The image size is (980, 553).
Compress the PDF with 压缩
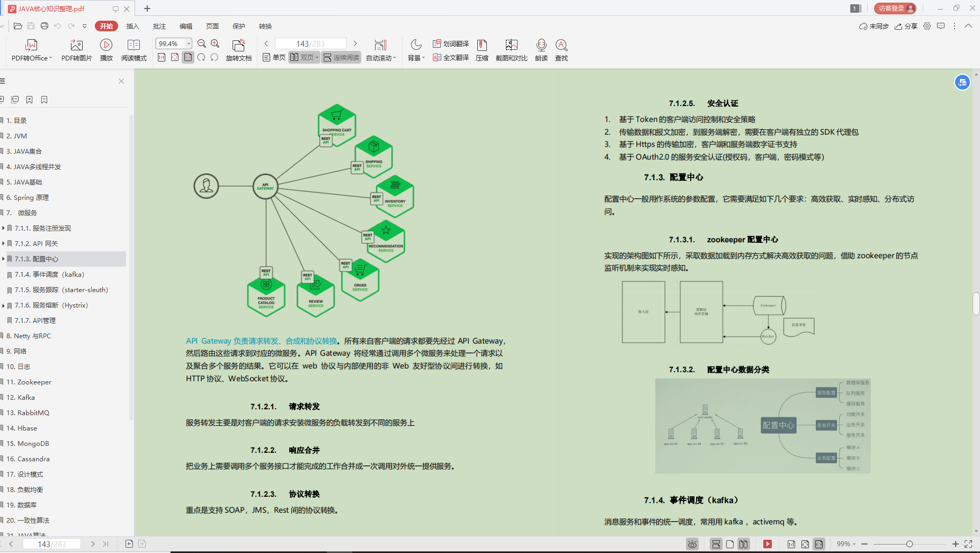(482, 50)
